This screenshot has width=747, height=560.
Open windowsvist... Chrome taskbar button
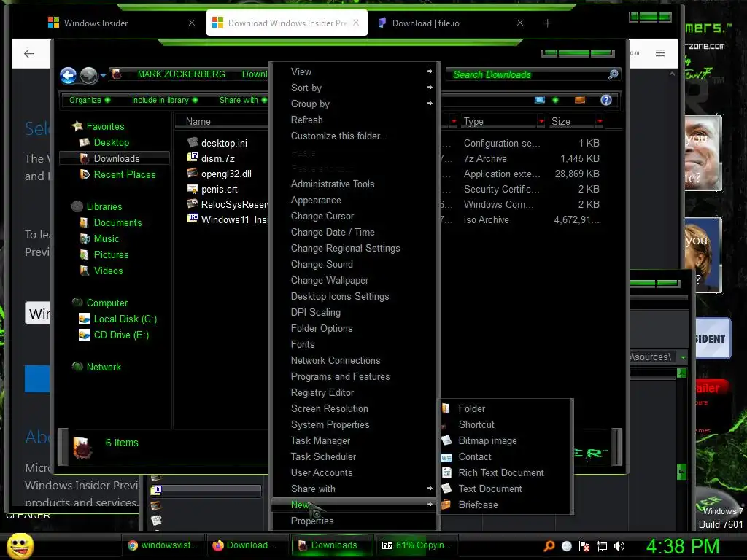tap(163, 545)
